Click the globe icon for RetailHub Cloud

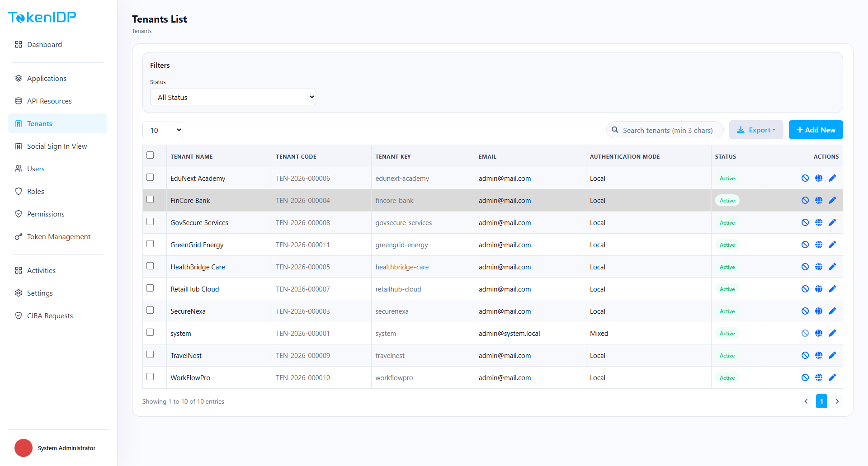click(819, 289)
